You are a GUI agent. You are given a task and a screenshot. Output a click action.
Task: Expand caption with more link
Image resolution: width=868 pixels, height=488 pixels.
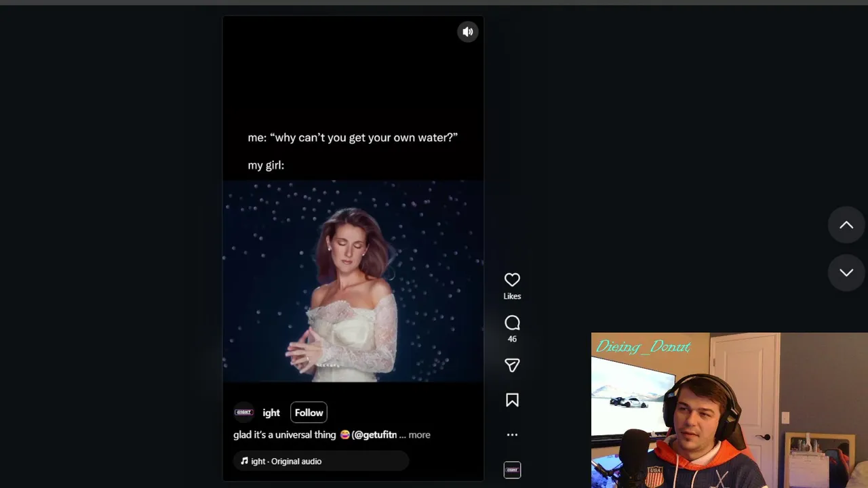click(x=419, y=435)
